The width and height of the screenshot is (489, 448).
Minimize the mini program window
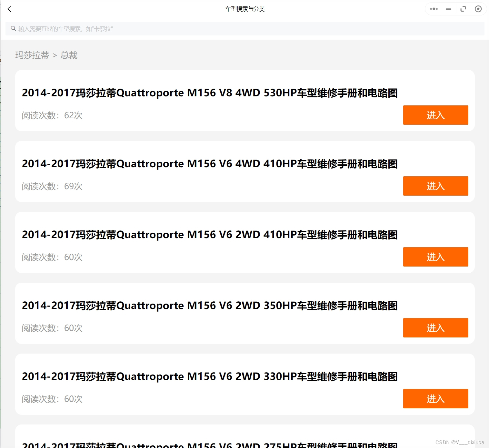pyautogui.click(x=448, y=9)
